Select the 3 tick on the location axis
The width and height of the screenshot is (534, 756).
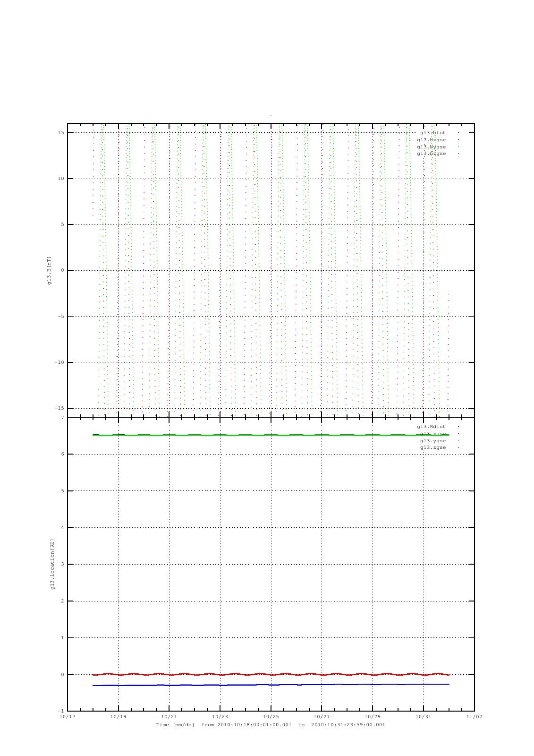point(62,565)
